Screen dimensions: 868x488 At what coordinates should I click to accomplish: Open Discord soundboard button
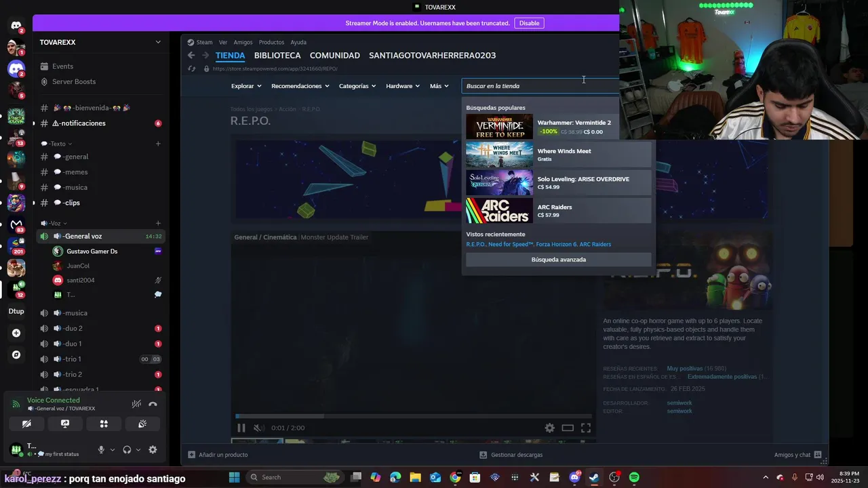click(x=142, y=424)
